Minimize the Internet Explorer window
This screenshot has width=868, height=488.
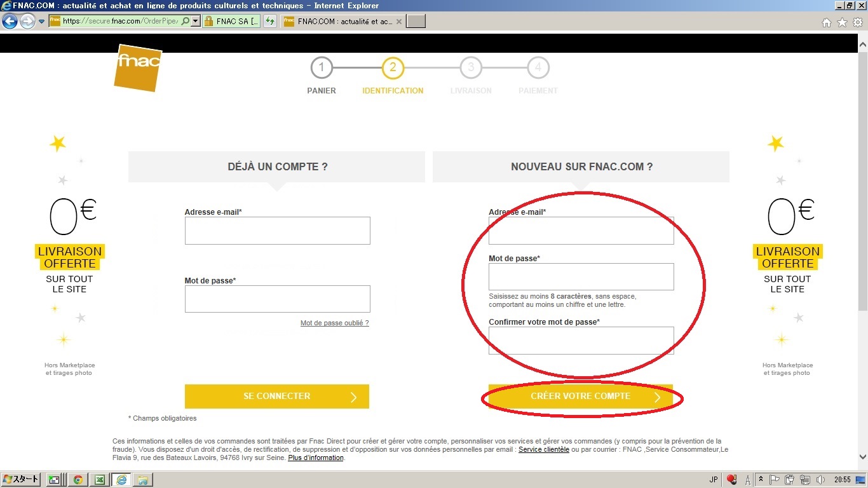(839, 5)
